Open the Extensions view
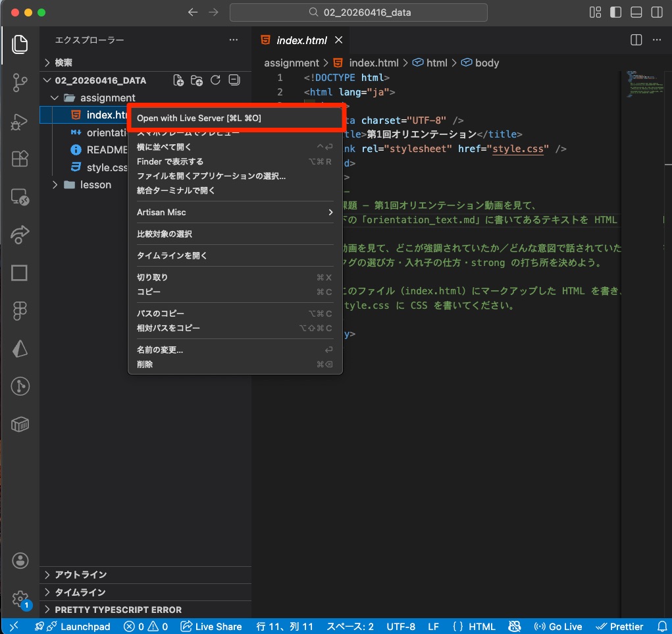The width and height of the screenshot is (672, 634). click(20, 159)
